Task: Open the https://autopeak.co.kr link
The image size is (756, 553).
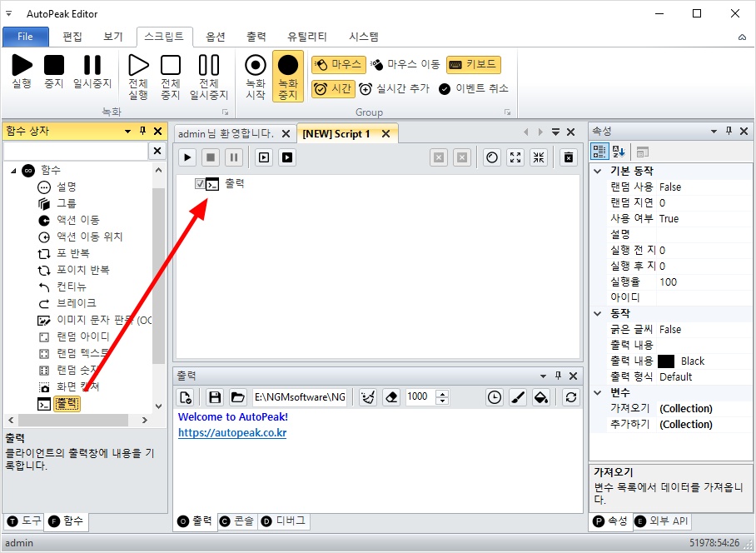Action: click(232, 433)
